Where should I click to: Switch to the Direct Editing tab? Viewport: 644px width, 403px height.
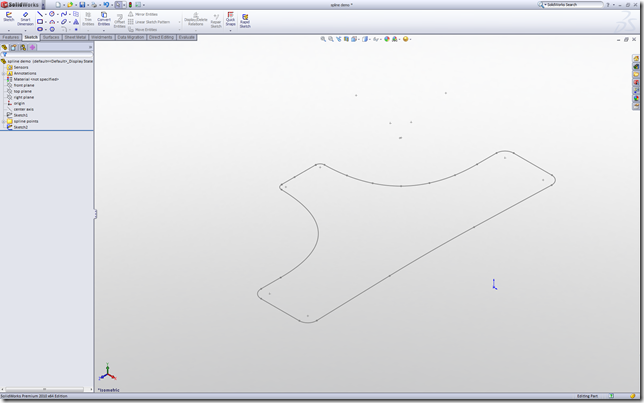[x=161, y=37]
